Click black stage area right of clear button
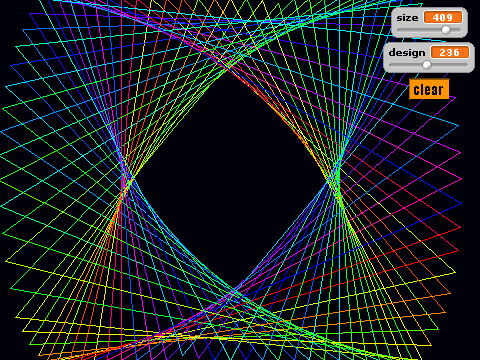Screen dimensions: 480x360 coord(465,89)
